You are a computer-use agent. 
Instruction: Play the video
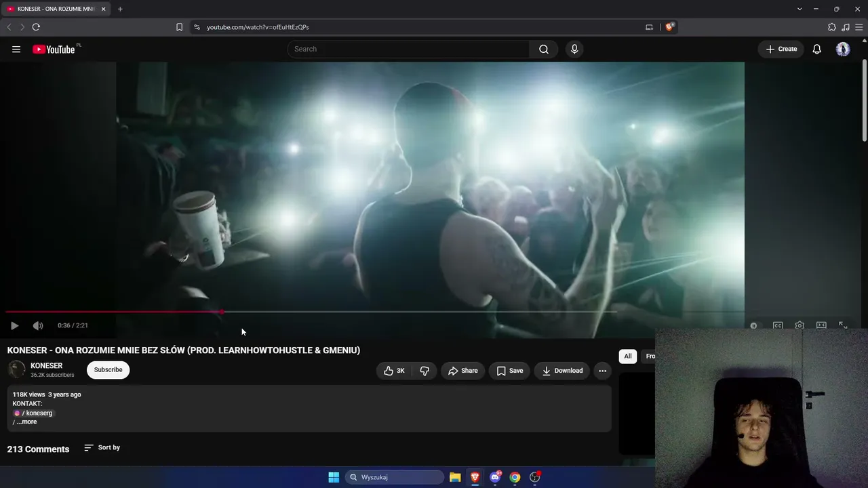tap(14, 325)
